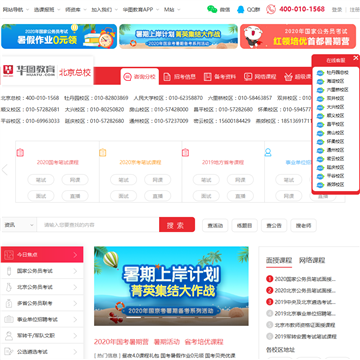Click the 搜老师 button
The image size is (360, 360).
(x=303, y=226)
